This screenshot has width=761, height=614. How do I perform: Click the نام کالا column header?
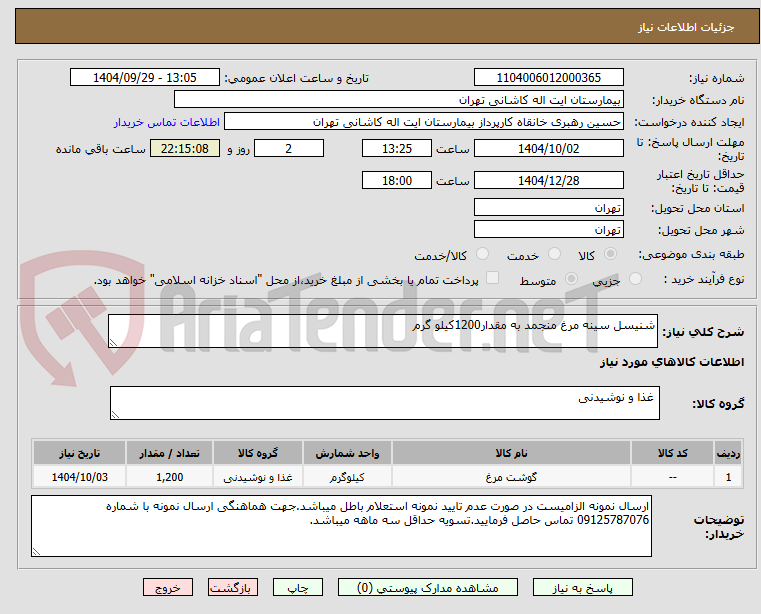point(511,453)
